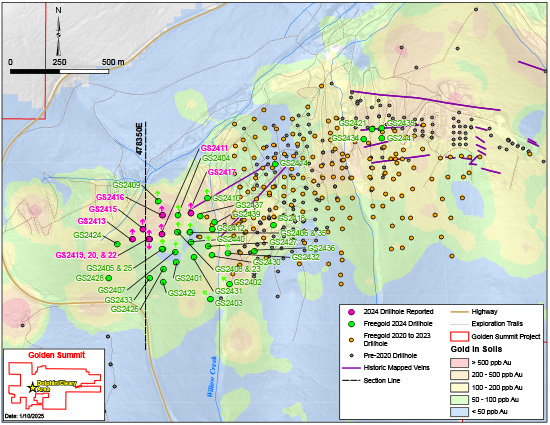Click the black and white scale bar
The height and width of the screenshot is (425, 550).
(59, 72)
